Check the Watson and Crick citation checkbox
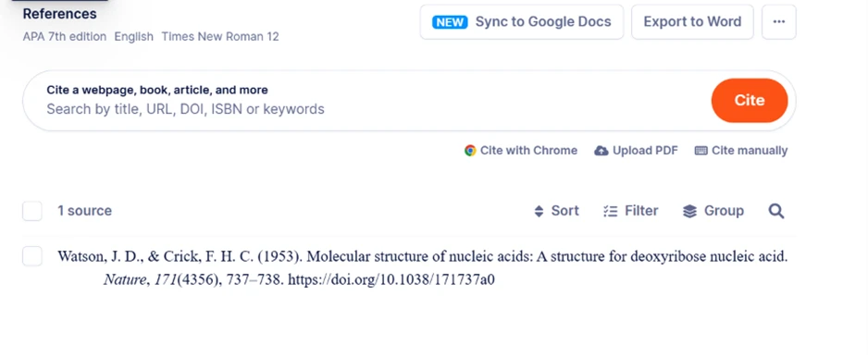This screenshot has height=357, width=868. (x=32, y=256)
